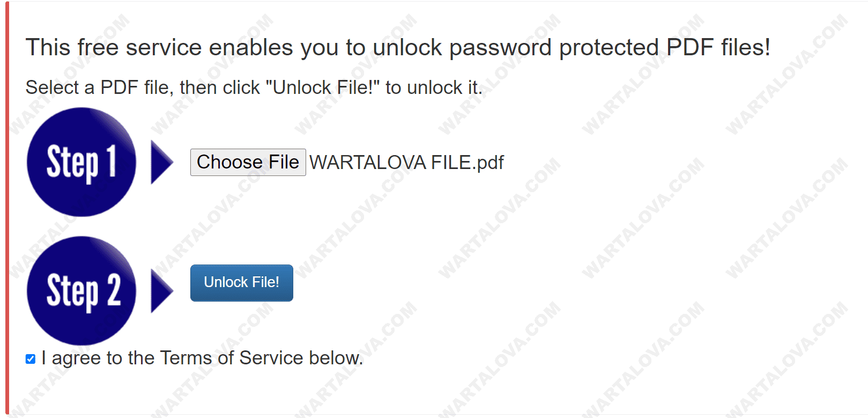Select the Step 2 circular badge icon
Image resolution: width=868 pixels, height=418 pixels.
pyautogui.click(x=81, y=291)
